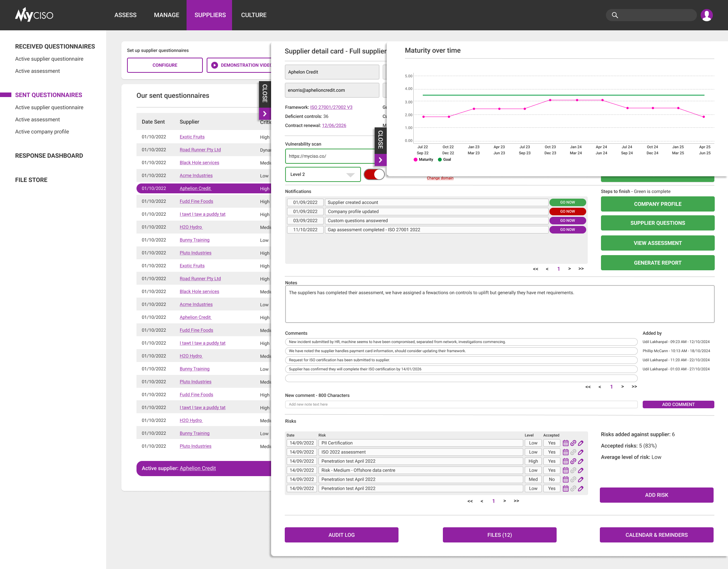Collapse supplier detail card chevron
The height and width of the screenshot is (569, 728).
pyautogui.click(x=265, y=114)
